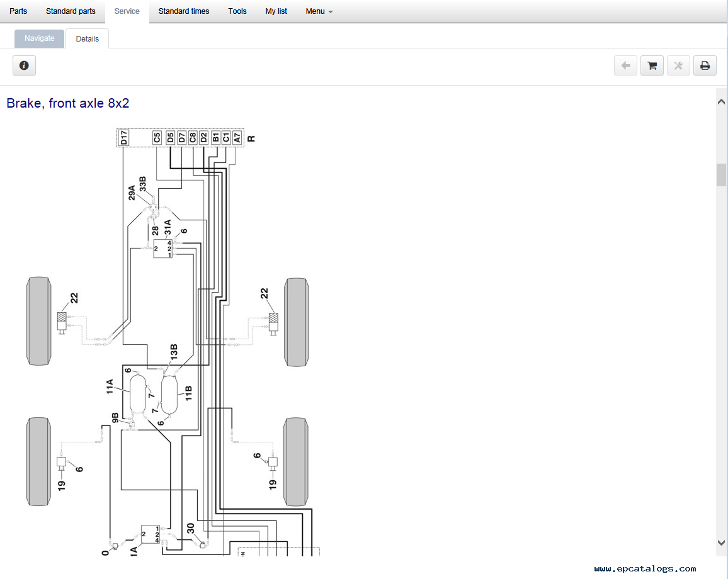This screenshot has height=579, width=728.
Task: Click connector D17 in the diagram
Action: click(x=124, y=137)
